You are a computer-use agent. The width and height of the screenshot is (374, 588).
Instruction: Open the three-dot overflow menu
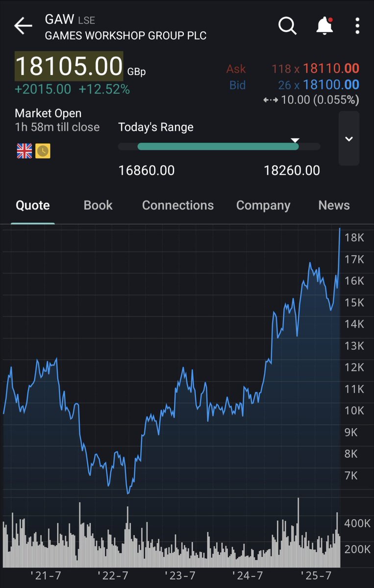coord(358,26)
